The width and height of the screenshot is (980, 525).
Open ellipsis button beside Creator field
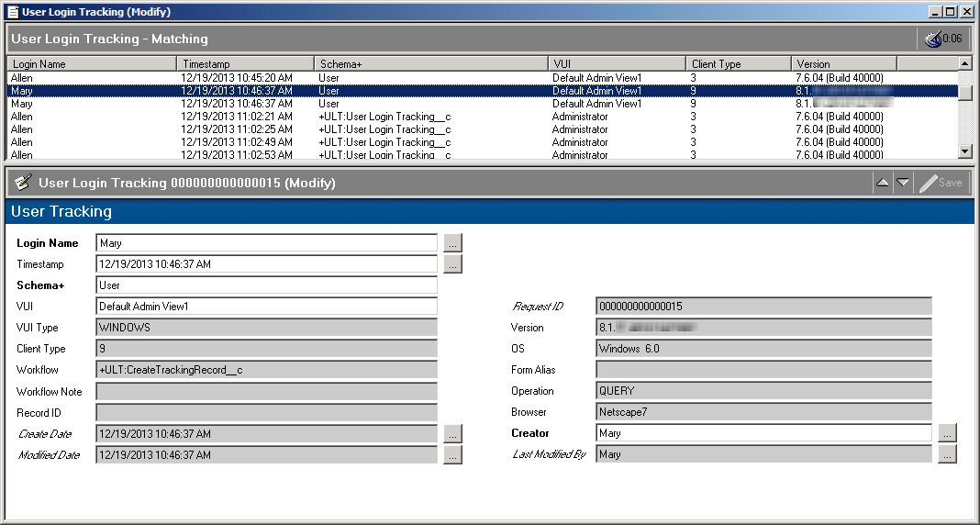coord(948,432)
